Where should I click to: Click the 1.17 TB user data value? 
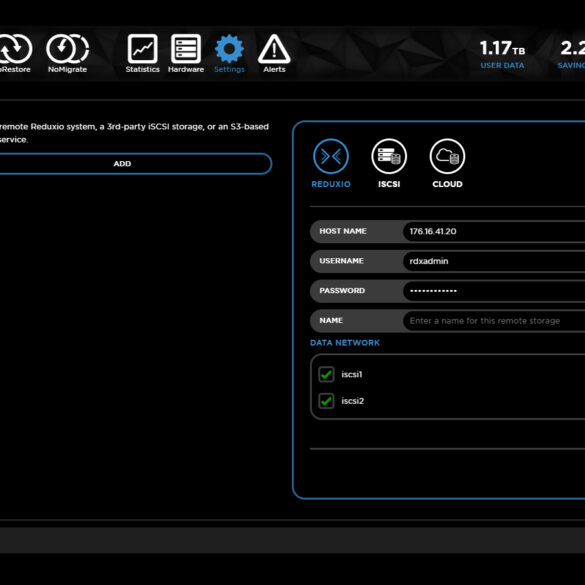502,49
